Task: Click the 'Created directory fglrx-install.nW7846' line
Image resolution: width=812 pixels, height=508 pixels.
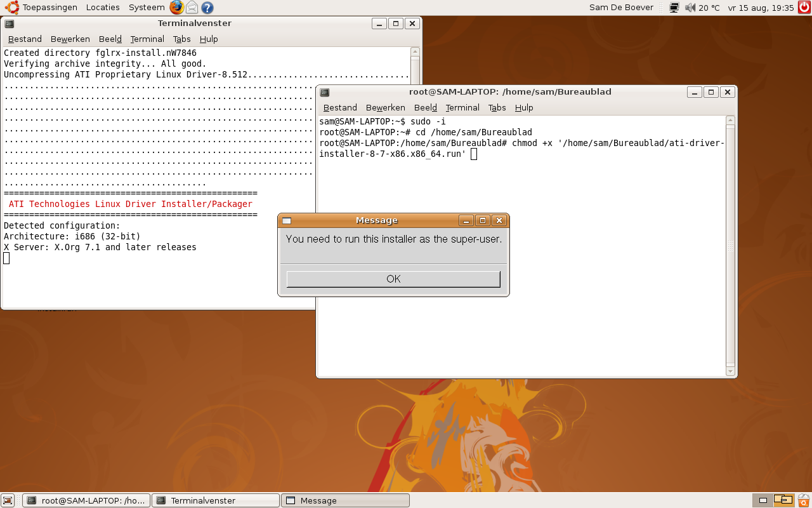Action: click(100, 53)
